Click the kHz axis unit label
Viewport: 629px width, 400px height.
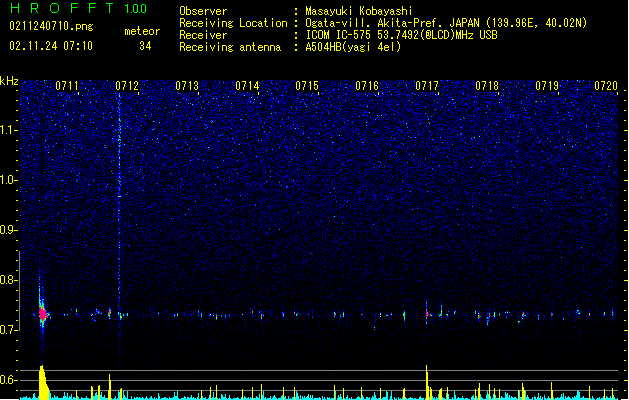pyautogui.click(x=9, y=81)
